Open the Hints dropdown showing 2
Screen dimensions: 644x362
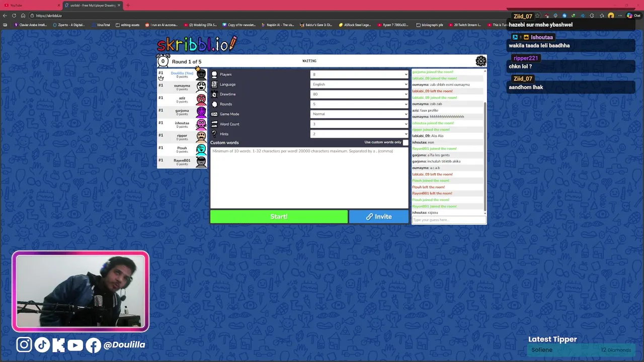pos(359,134)
